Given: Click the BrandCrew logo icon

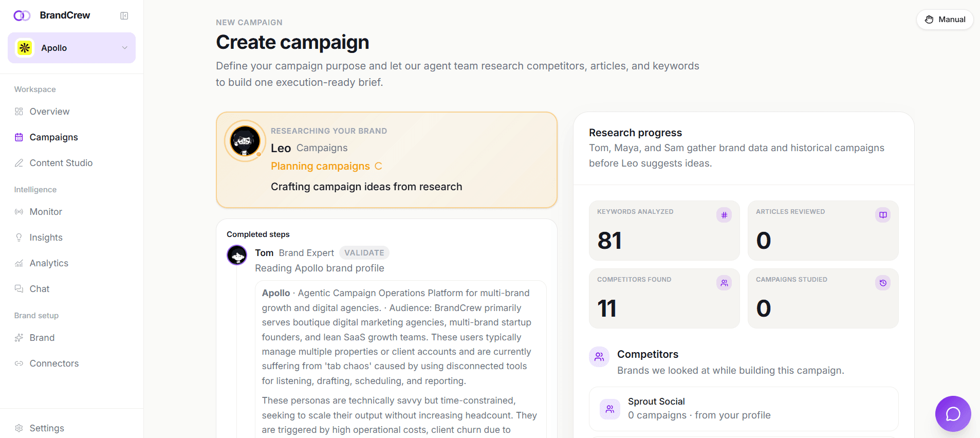Looking at the screenshot, I should tap(22, 15).
